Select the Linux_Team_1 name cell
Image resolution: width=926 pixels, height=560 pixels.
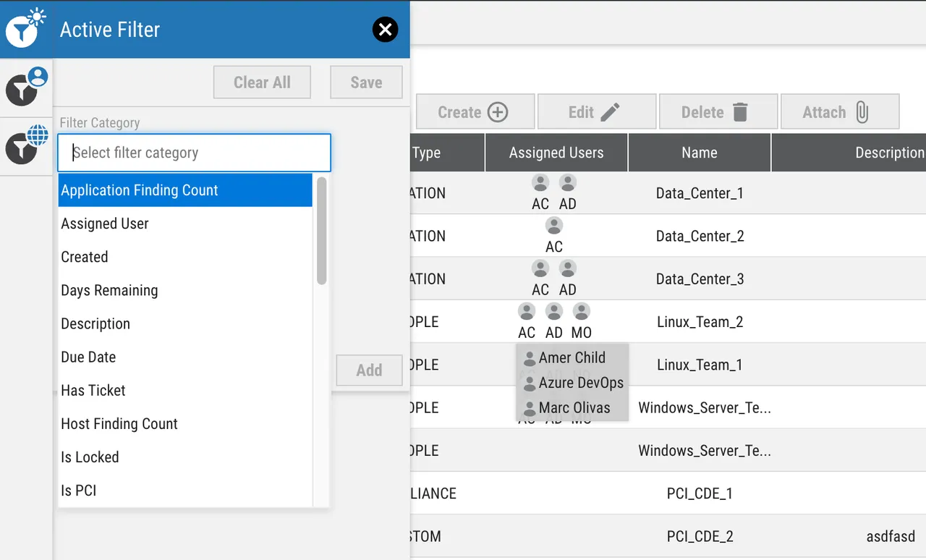(700, 365)
